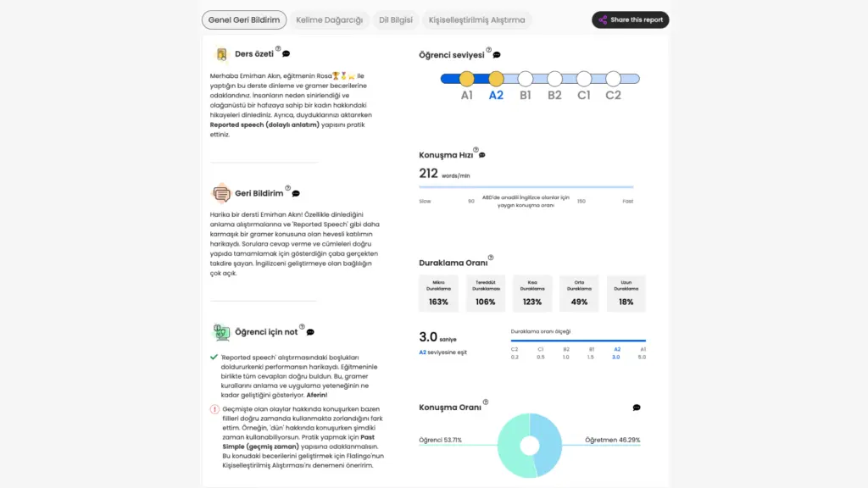The height and width of the screenshot is (488, 868).
Task: Open the help icon next to Ders özeti
Action: [x=278, y=49]
